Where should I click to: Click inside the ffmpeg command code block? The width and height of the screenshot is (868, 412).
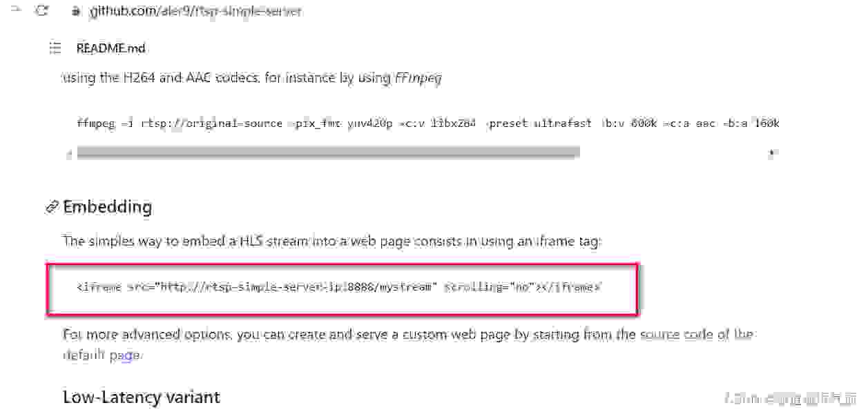(421, 123)
